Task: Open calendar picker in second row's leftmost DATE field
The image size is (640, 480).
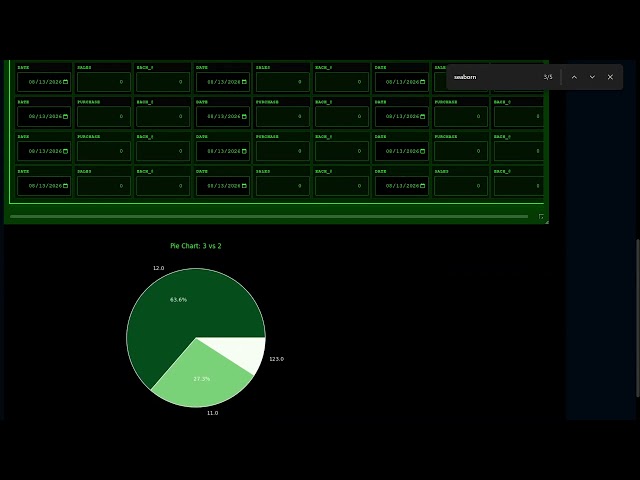Action: (x=65, y=116)
